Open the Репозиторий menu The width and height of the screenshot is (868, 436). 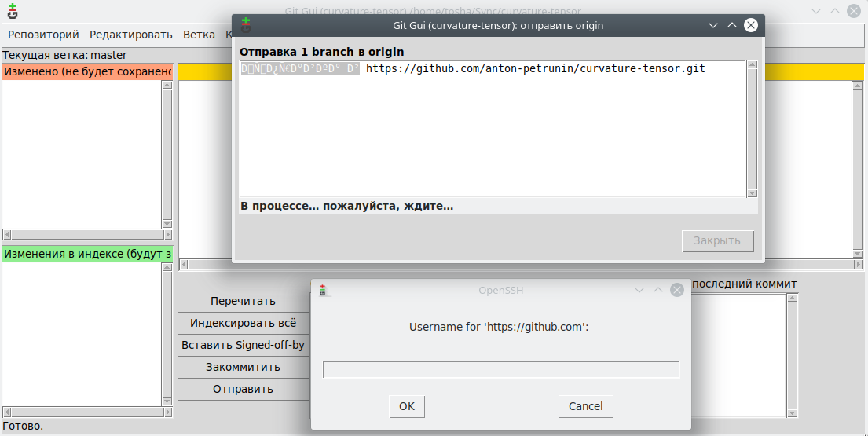coord(43,35)
